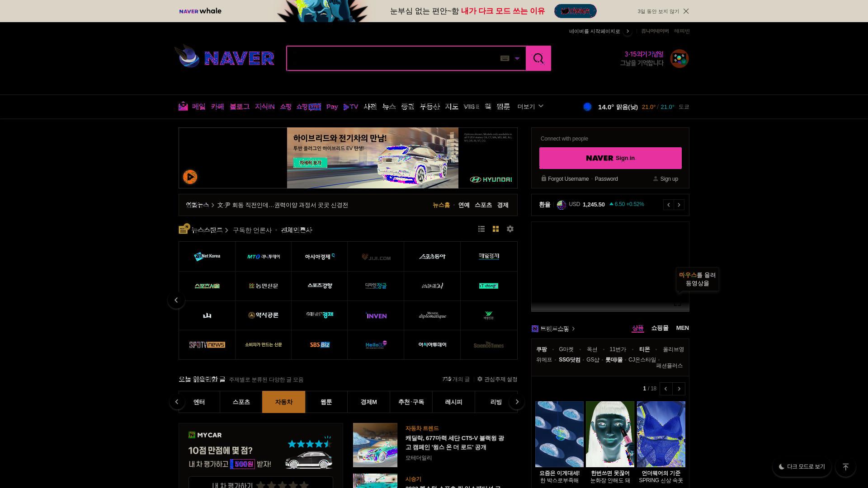
Task: Open the on-screen keyboard icon in search box
Action: pos(505,58)
